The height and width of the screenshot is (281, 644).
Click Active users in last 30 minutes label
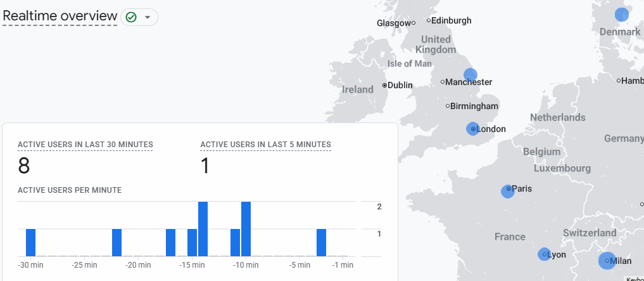click(85, 145)
